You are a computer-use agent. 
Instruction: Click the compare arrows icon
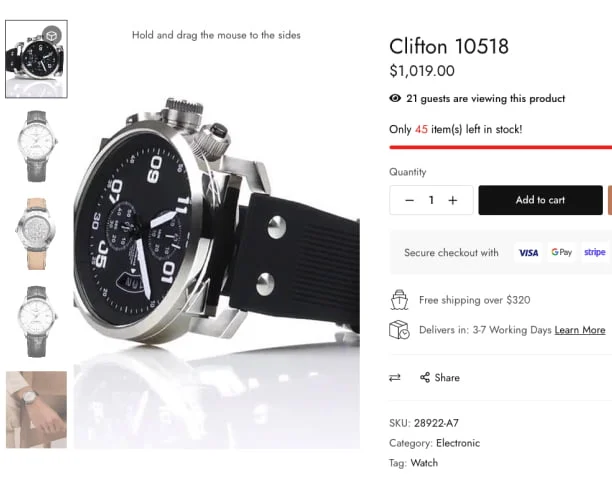pos(395,377)
